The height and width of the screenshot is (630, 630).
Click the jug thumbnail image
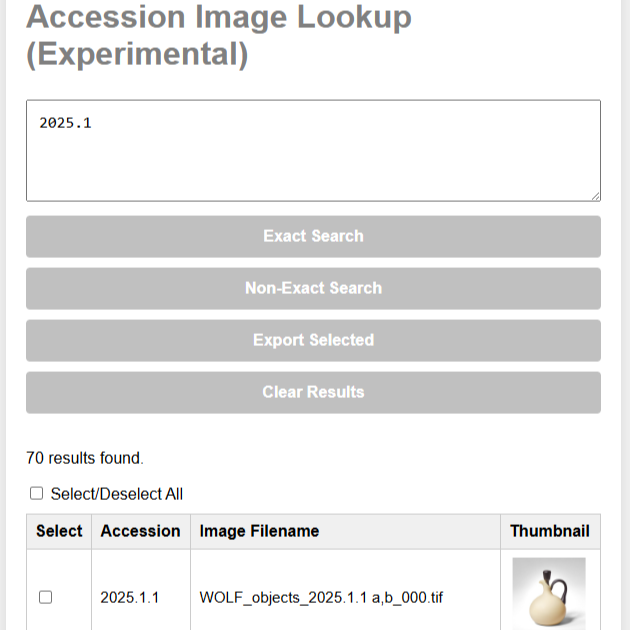click(x=549, y=594)
